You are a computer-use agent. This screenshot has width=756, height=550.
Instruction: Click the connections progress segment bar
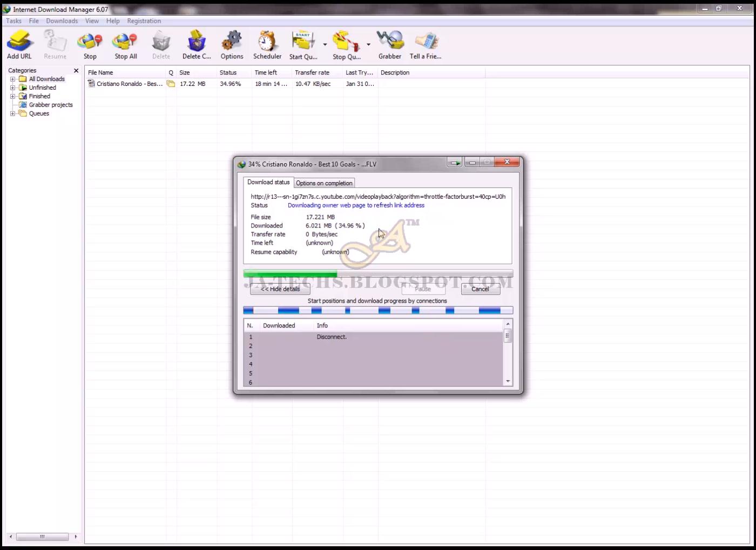pos(378,310)
